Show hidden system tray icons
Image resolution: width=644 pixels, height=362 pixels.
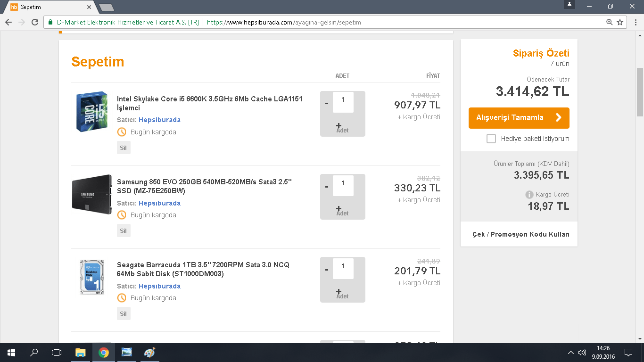(x=571, y=353)
